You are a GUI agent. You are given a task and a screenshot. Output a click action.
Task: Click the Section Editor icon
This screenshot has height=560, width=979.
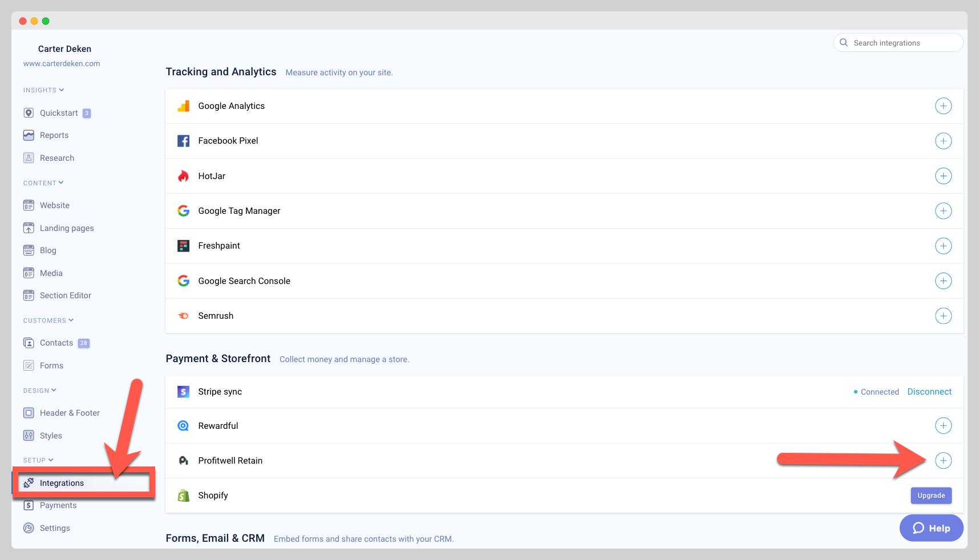coord(29,295)
